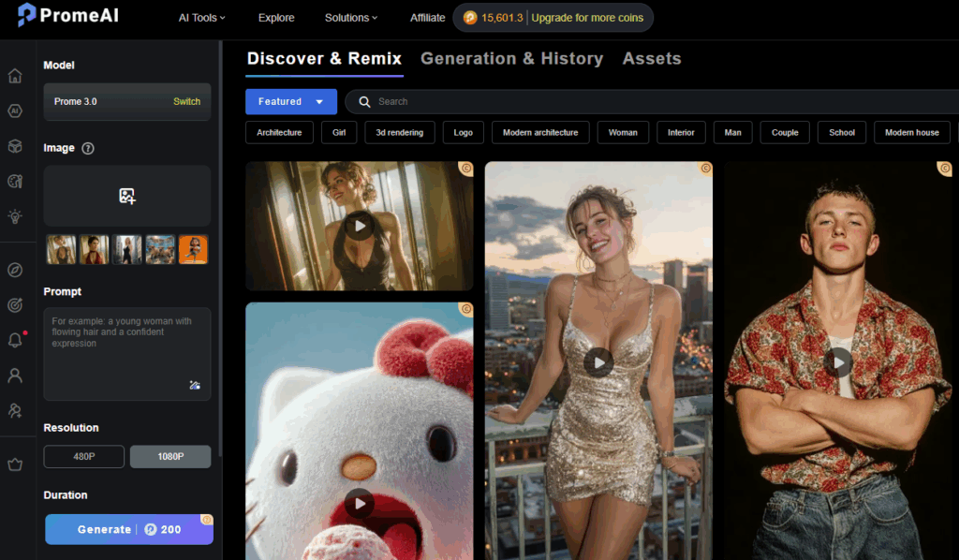This screenshot has height=560, width=959.
Task: Click coin badge on Hello Kitty card
Action: (466, 309)
